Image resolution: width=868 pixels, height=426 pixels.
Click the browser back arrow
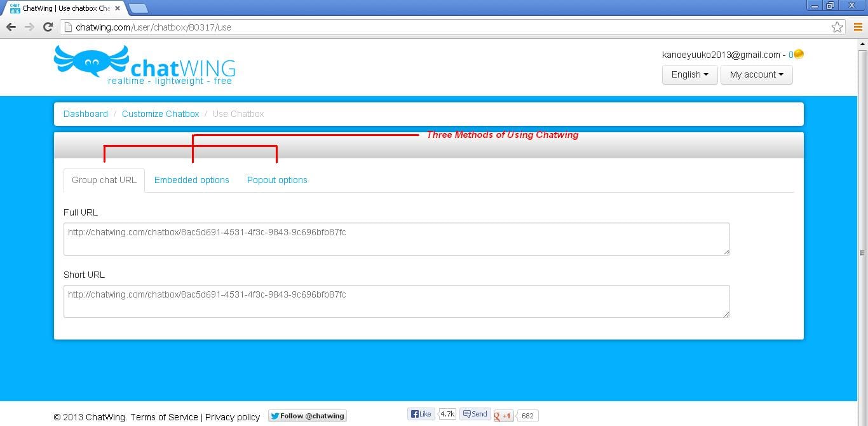coord(11,27)
